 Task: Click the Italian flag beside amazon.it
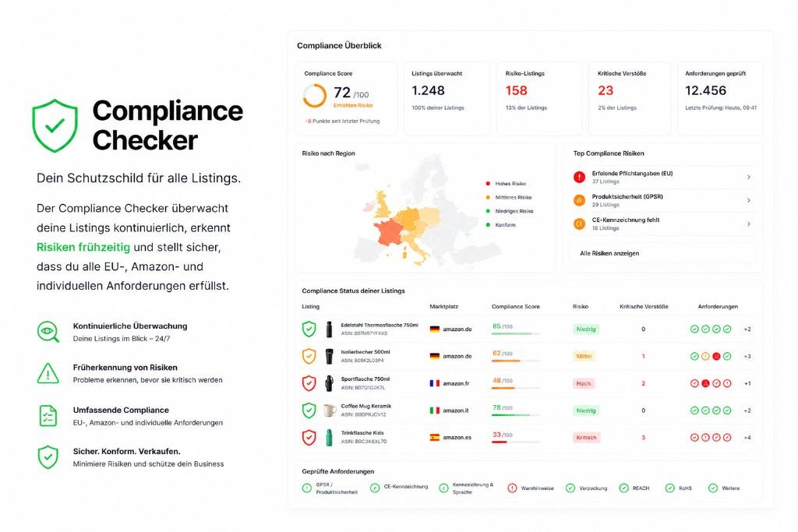[435, 410]
